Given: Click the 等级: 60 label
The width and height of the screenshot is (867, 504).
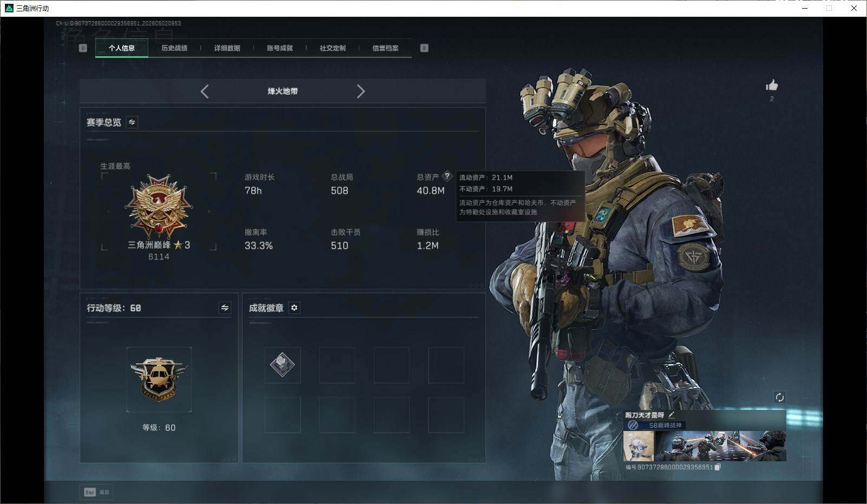Looking at the screenshot, I should (x=159, y=428).
